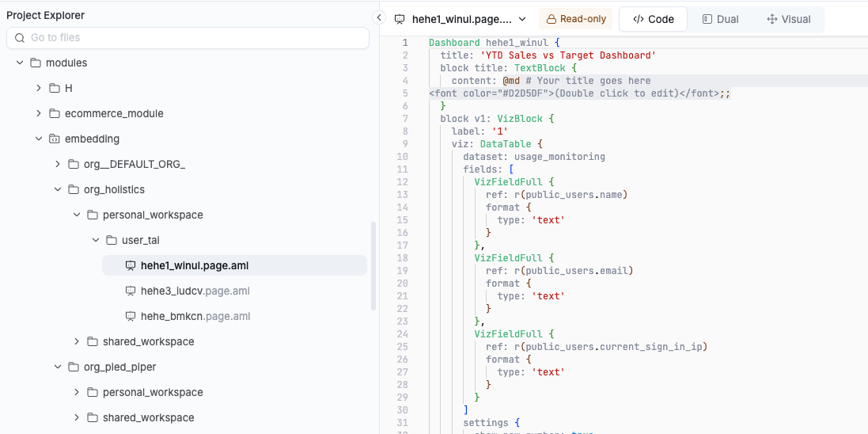This screenshot has height=434, width=868.
Task: Expand shared_workspace under org_pied_piper
Action: pyautogui.click(x=77, y=418)
